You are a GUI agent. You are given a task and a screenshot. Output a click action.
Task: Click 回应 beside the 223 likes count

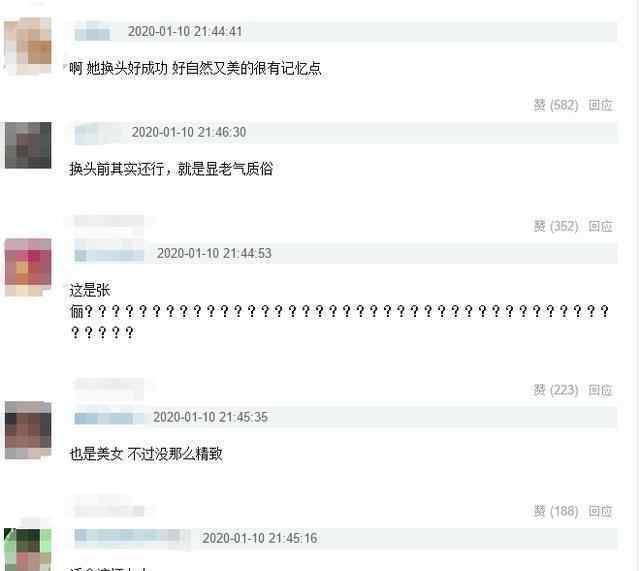600,390
